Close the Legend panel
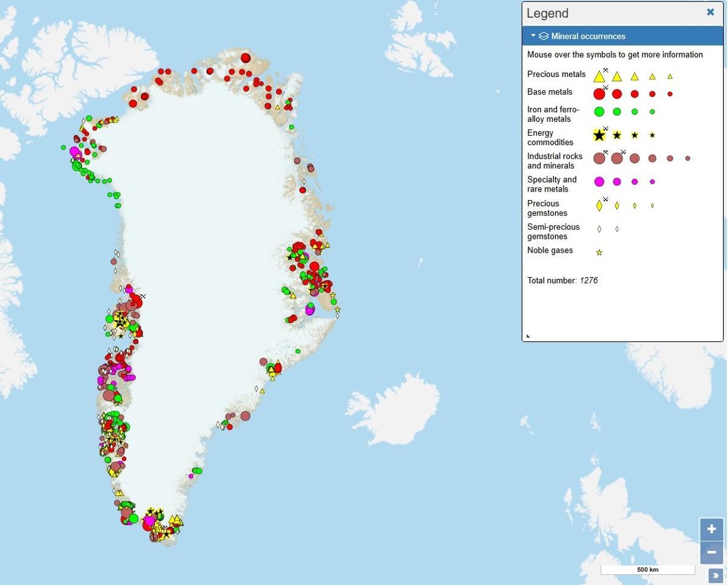 click(710, 12)
